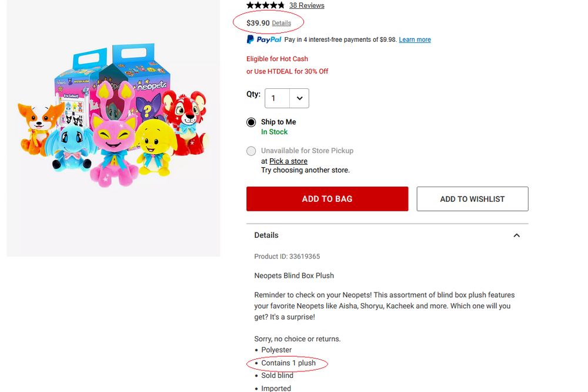The width and height of the screenshot is (588, 392).
Task: Click the Pick a store link
Action: pyautogui.click(x=288, y=161)
